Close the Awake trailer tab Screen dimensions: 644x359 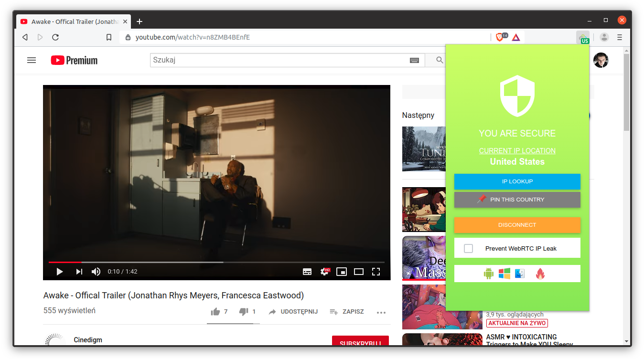point(126,21)
